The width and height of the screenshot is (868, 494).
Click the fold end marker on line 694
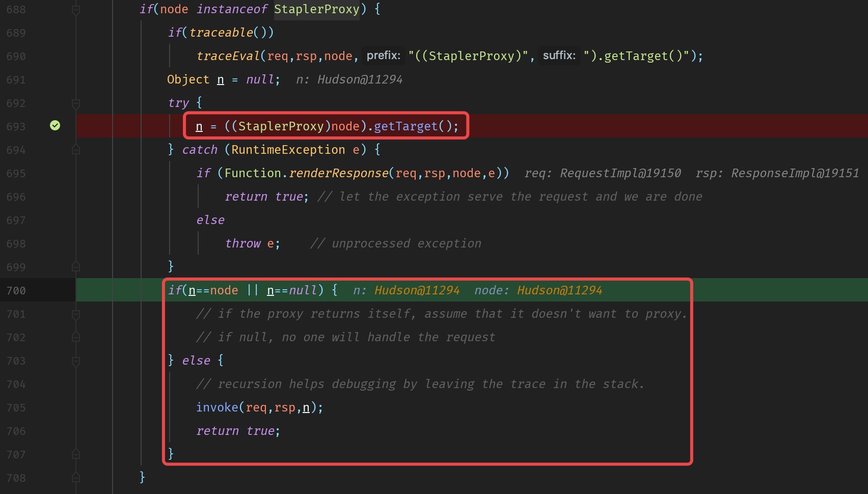coord(76,150)
